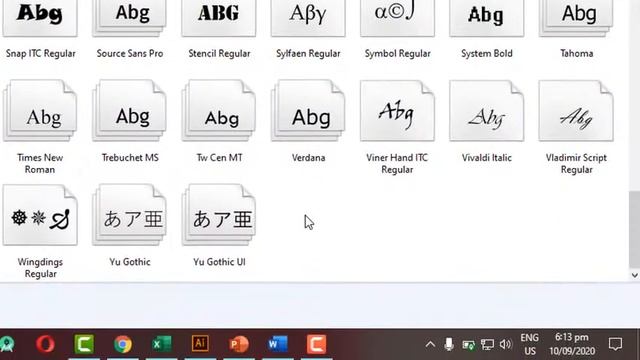The image size is (640, 360).
Task: Select the Wingdings Regular font icon
Action: (x=40, y=215)
